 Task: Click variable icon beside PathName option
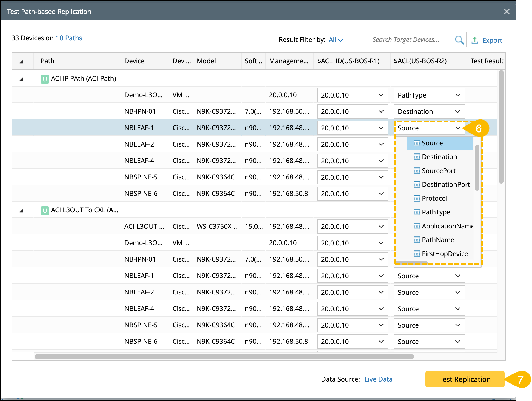tap(417, 240)
